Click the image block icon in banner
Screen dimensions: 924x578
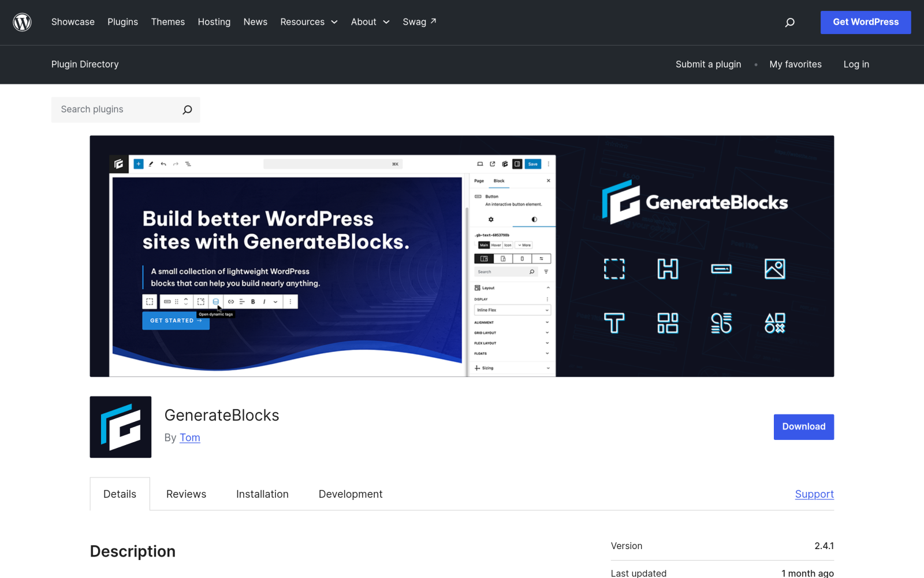click(774, 269)
